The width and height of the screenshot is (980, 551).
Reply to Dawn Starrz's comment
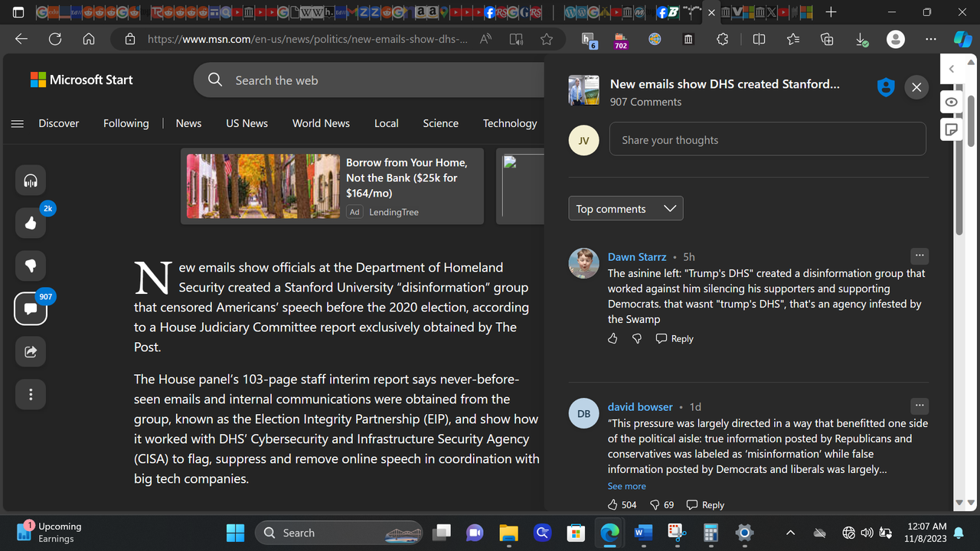coord(675,338)
